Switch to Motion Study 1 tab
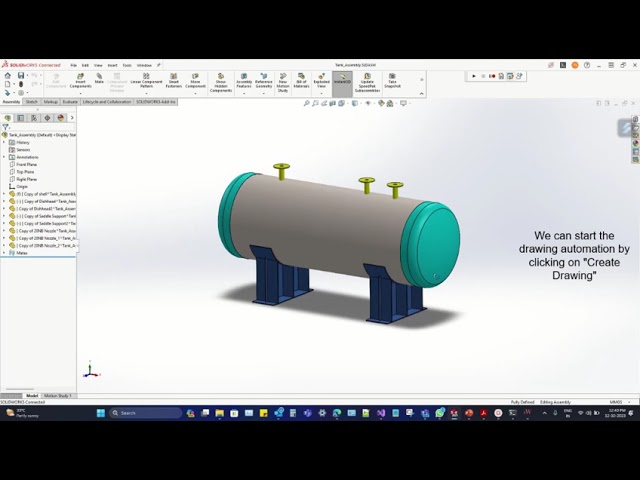 click(x=58, y=396)
